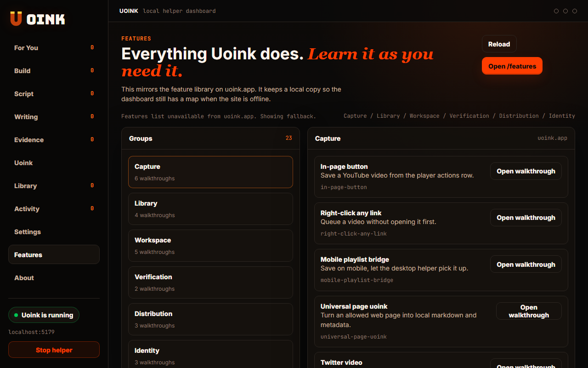Select the Verification group card
This screenshot has width=588, height=368.
[210, 282]
